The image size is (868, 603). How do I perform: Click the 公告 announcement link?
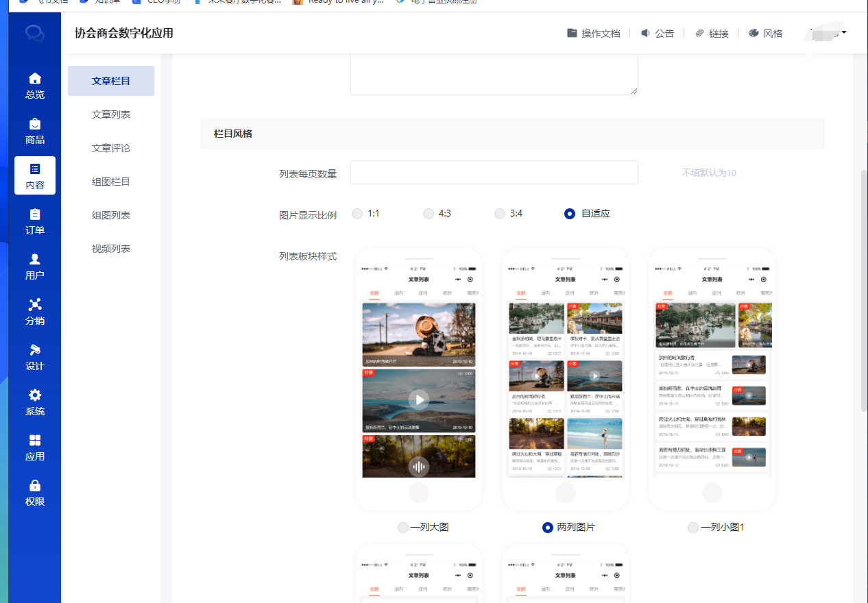click(x=658, y=34)
